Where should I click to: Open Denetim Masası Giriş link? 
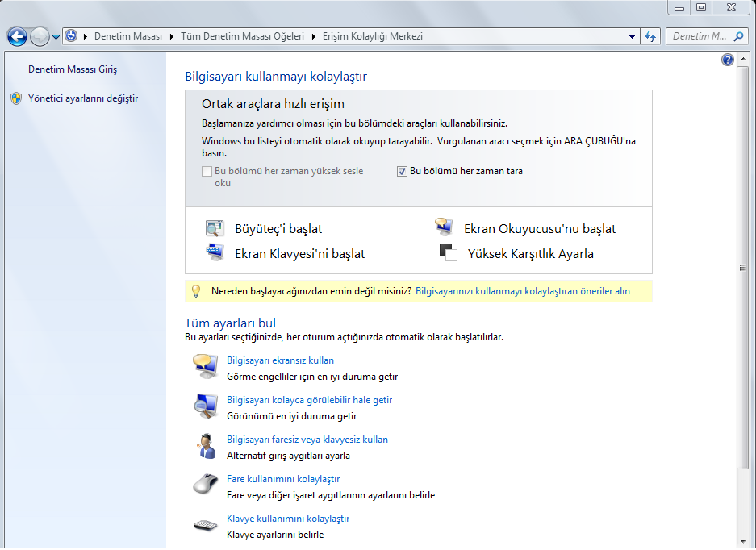click(x=73, y=69)
